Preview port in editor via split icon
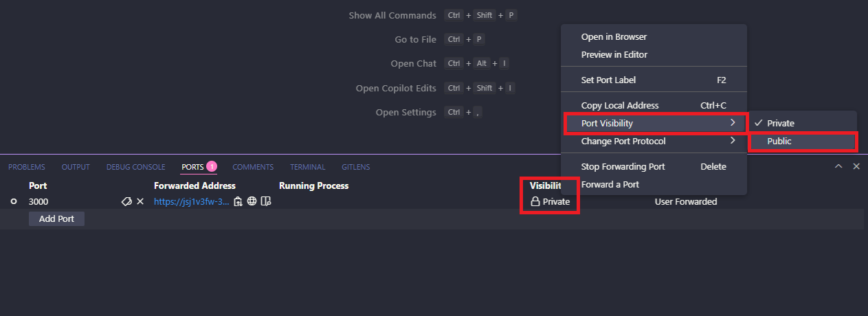 (267, 201)
